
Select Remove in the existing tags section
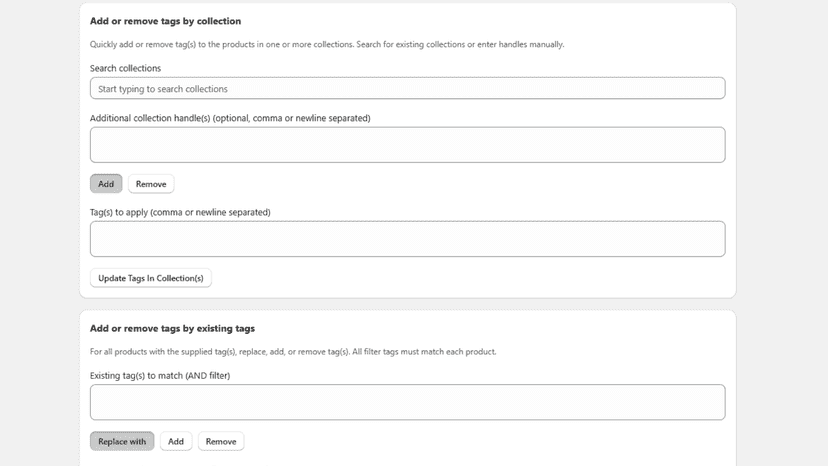(221, 441)
